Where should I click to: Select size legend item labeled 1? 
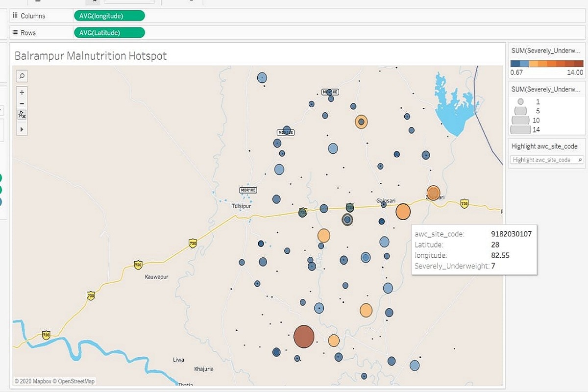point(520,102)
